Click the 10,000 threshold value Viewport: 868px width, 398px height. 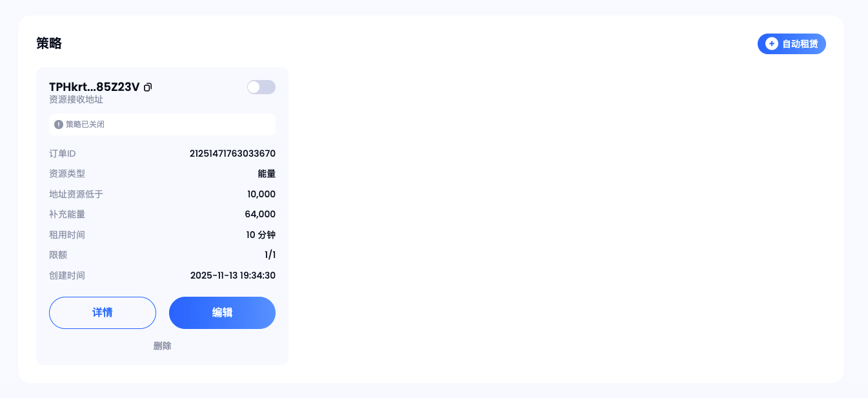pos(261,194)
